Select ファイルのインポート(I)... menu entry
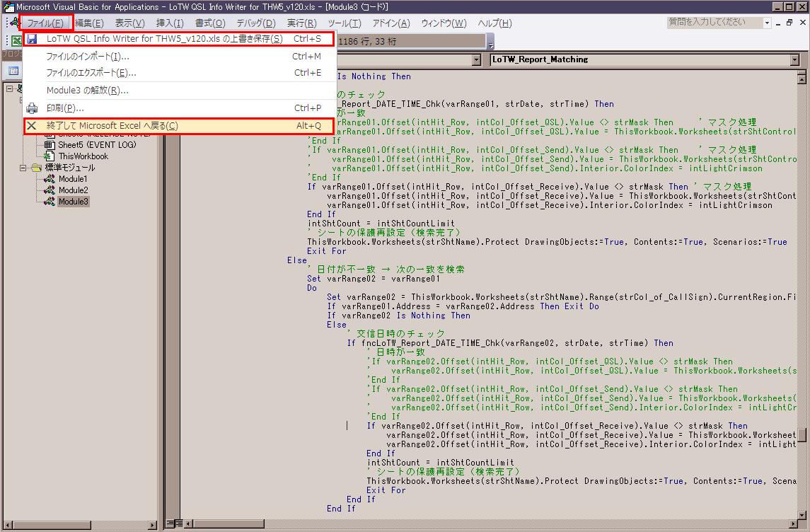The height and width of the screenshot is (532, 810). [x=179, y=57]
